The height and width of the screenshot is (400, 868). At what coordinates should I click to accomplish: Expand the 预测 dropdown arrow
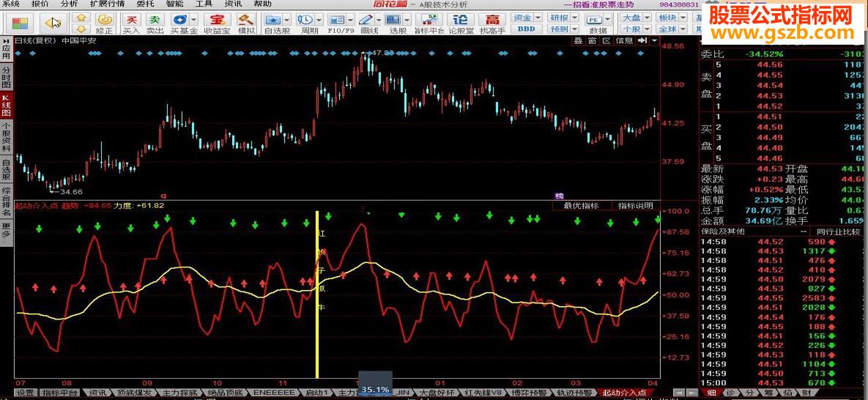click(574, 29)
